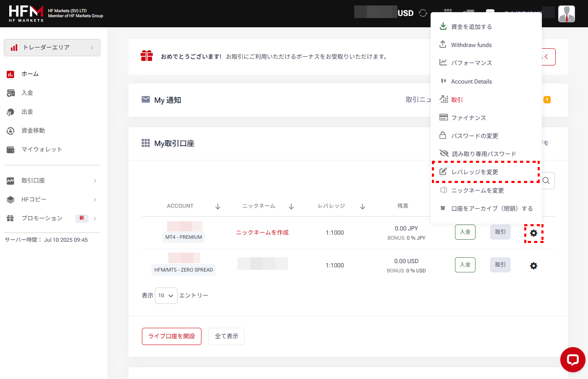Image resolution: width=588 pixels, height=379 pixels.
Task: Expand the プロモーション sidebar section
Action: 52,218
